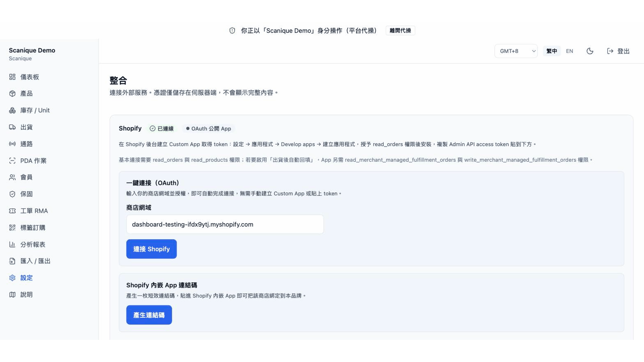Click the 整合 page heading
The image size is (644, 362).
[118, 80]
